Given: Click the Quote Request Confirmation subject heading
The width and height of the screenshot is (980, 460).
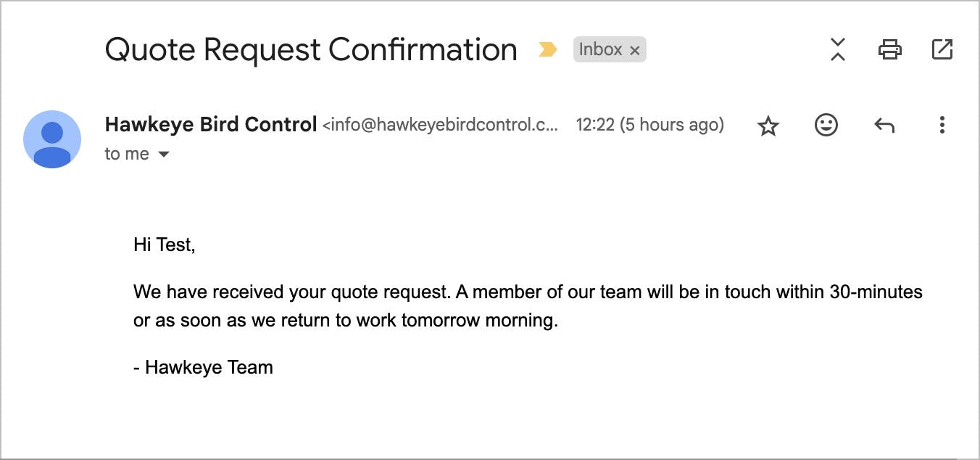Looking at the screenshot, I should [311, 49].
